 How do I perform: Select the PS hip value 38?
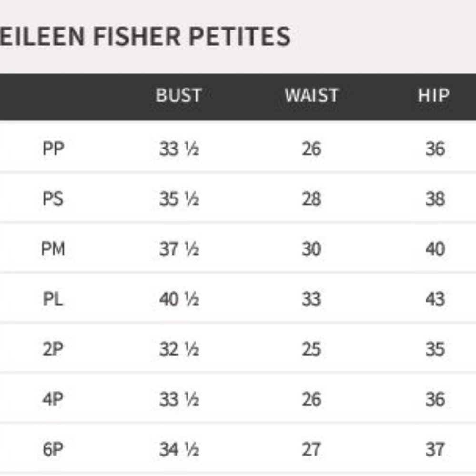pyautogui.click(x=435, y=199)
